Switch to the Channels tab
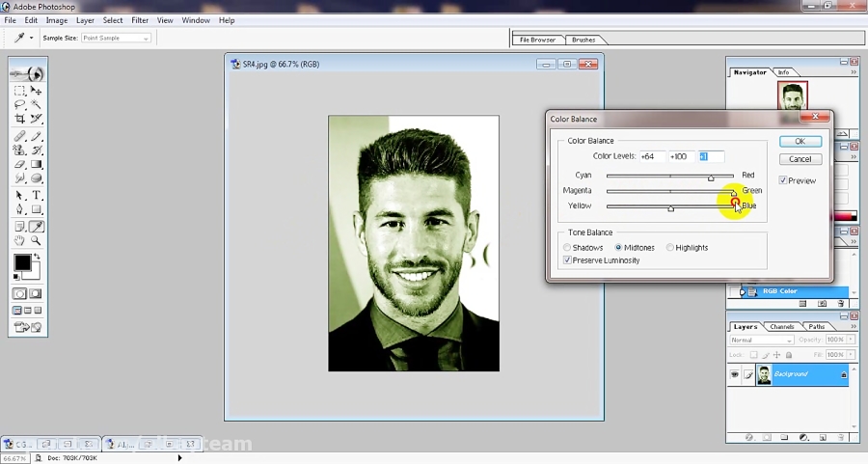 coord(781,327)
